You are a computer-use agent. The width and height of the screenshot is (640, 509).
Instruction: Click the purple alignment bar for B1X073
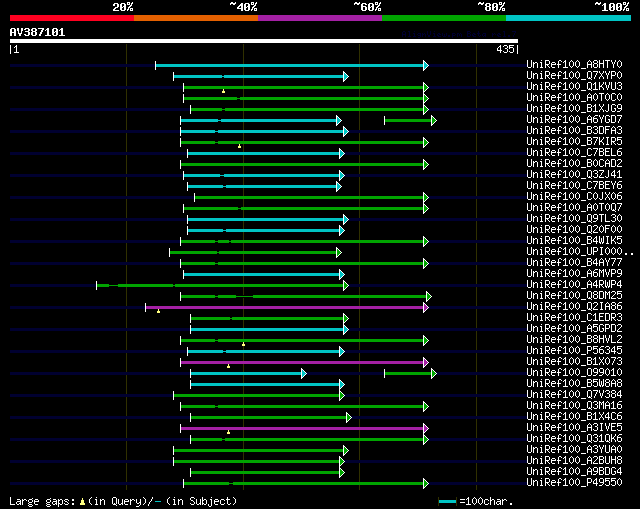[304, 362]
